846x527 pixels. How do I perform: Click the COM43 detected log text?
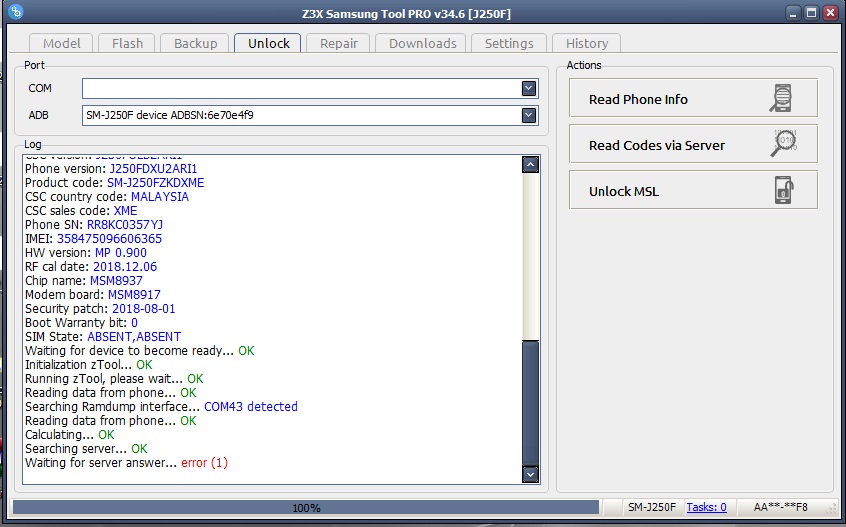click(251, 407)
